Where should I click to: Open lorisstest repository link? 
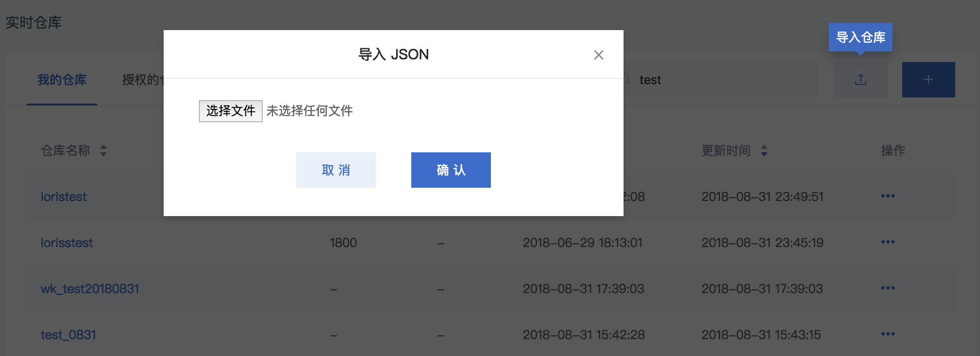(x=67, y=243)
